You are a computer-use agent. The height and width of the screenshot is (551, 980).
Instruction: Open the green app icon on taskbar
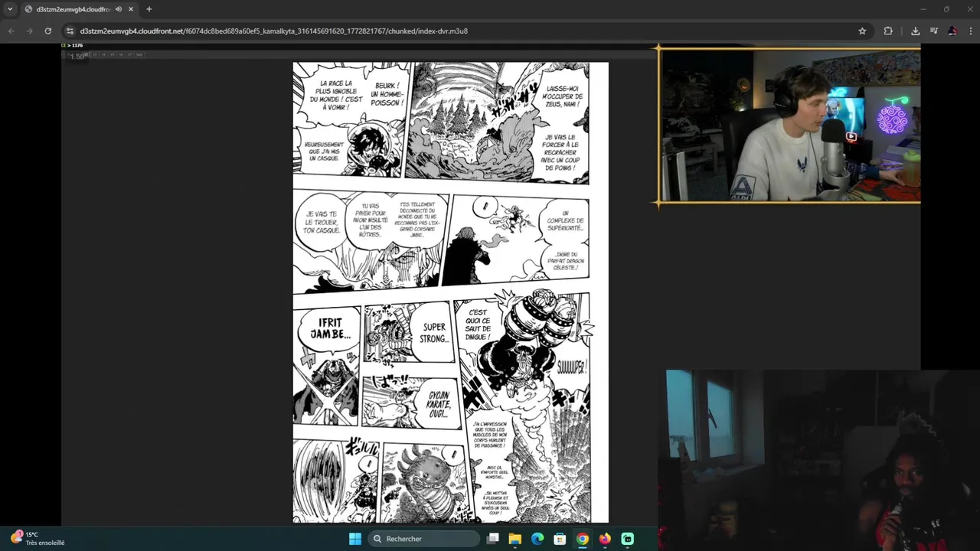(x=628, y=539)
